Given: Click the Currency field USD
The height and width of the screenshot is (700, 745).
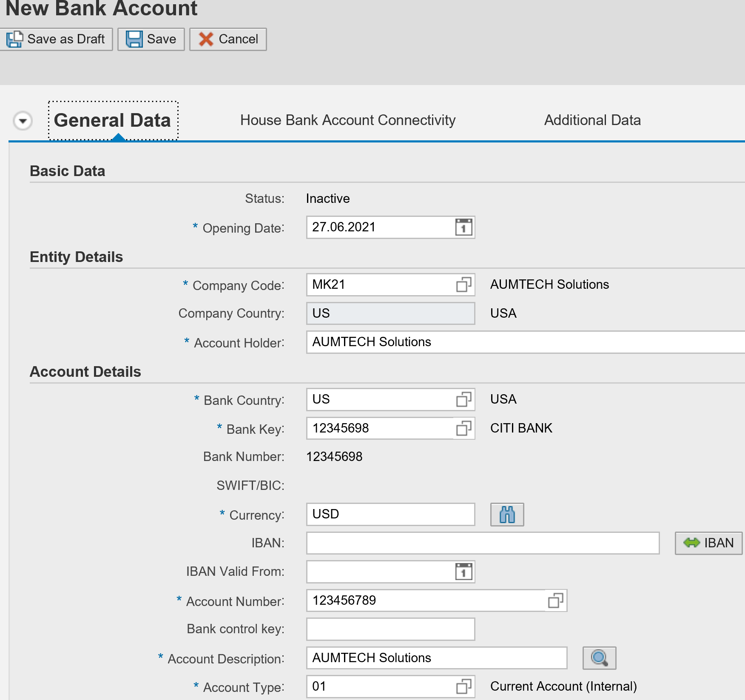Looking at the screenshot, I should (390, 514).
